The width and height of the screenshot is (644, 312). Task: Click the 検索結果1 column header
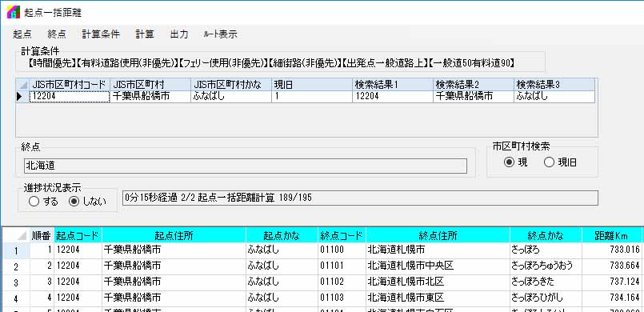392,85
